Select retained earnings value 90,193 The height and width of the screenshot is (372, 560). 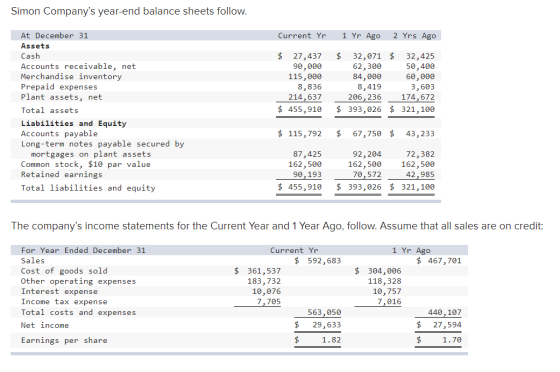click(307, 175)
